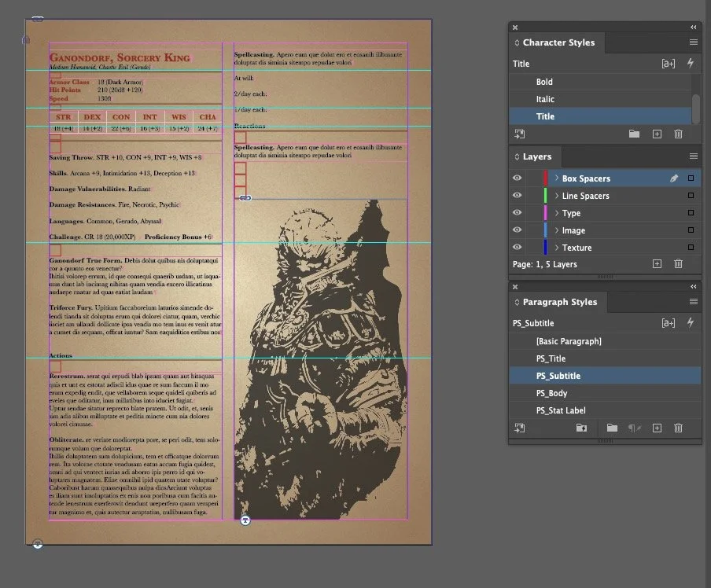Open the Character Styles panel menu
Image resolution: width=711 pixels, height=588 pixels.
click(694, 42)
